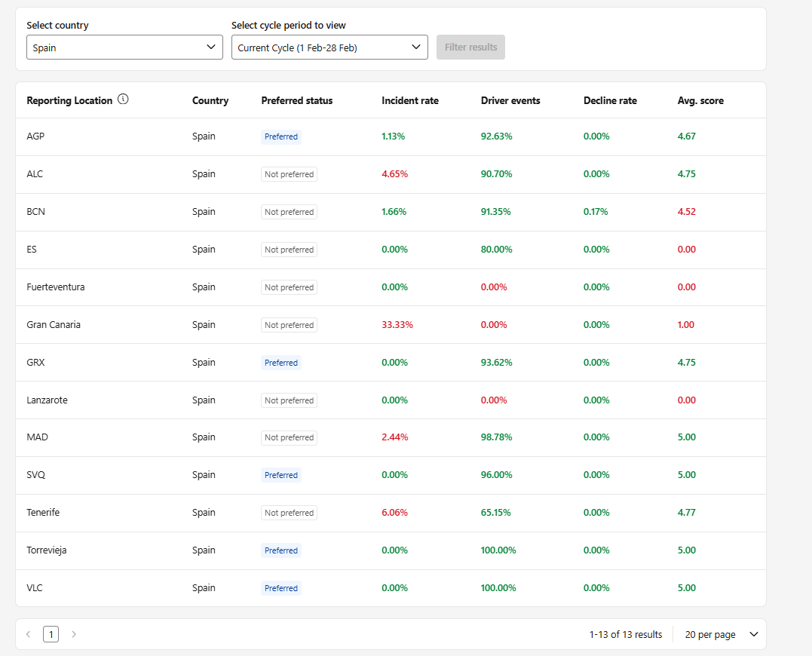Expand the 20 per page selector

721,634
